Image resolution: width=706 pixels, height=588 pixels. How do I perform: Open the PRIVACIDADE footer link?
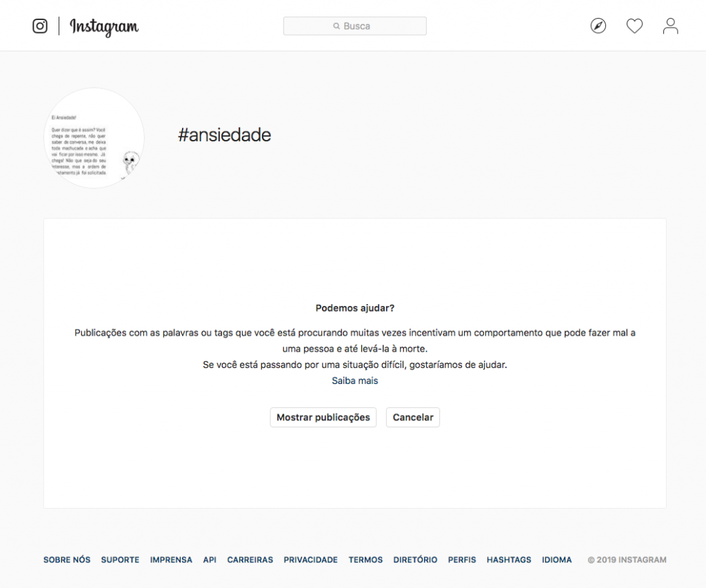click(311, 560)
